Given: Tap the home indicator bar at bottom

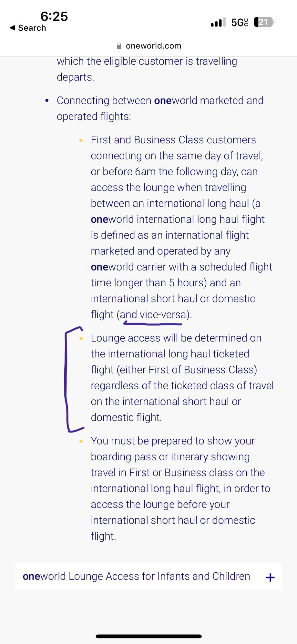Looking at the screenshot, I should (x=148, y=636).
